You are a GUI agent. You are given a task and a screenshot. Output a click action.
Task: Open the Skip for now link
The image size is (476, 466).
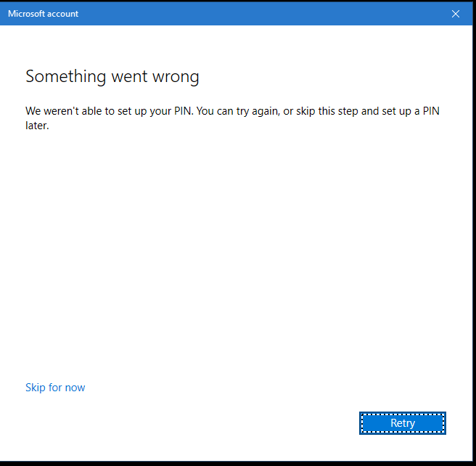[55, 388]
